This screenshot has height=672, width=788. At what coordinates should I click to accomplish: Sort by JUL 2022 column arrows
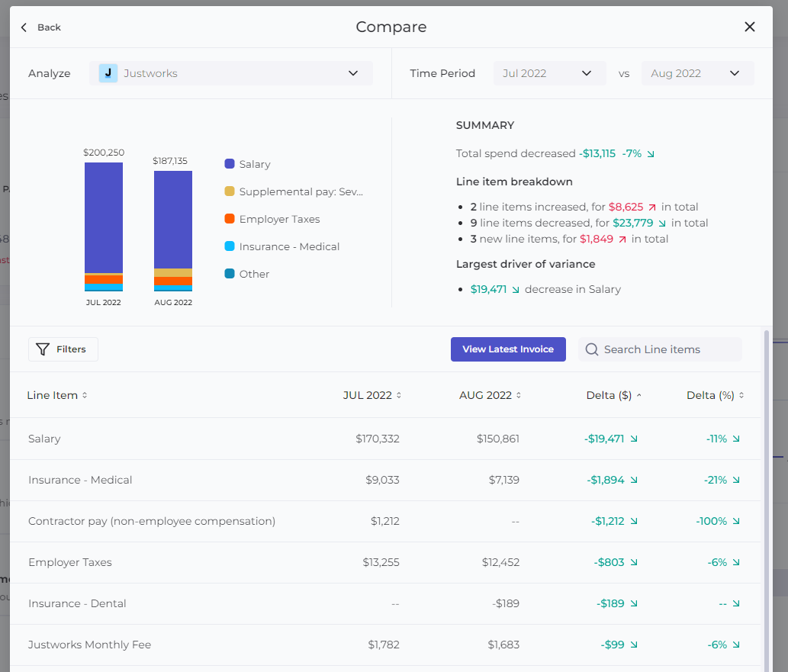coord(398,396)
